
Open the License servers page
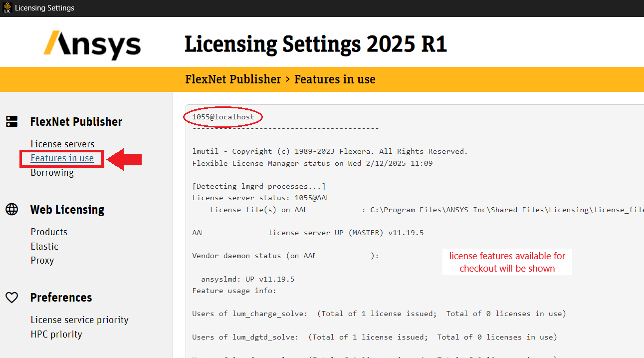coord(62,144)
